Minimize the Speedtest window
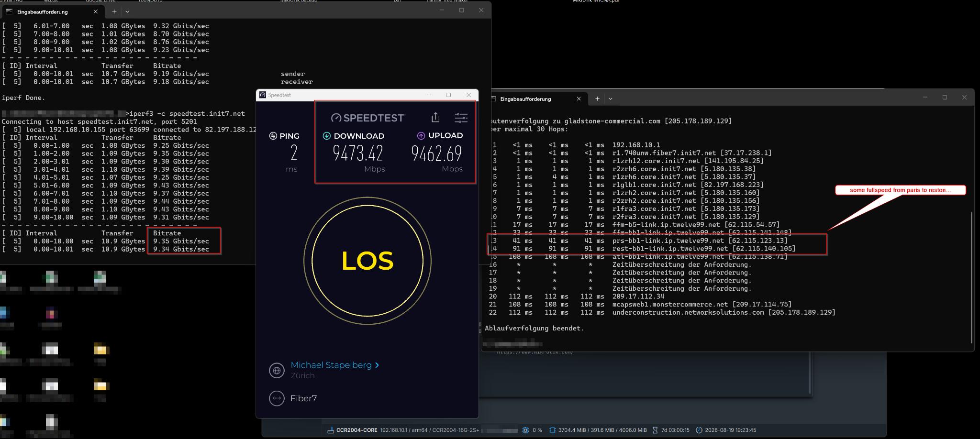The width and height of the screenshot is (980, 439). tap(429, 95)
